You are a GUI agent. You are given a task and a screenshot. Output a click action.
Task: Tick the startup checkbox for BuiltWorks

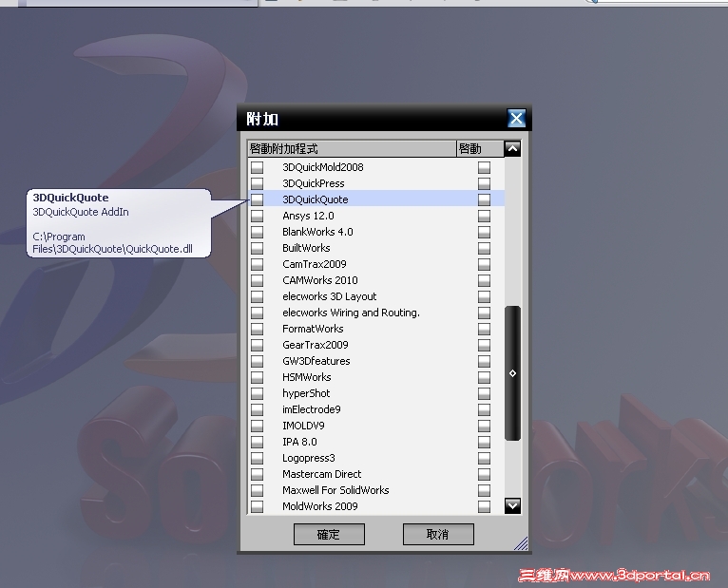484,248
